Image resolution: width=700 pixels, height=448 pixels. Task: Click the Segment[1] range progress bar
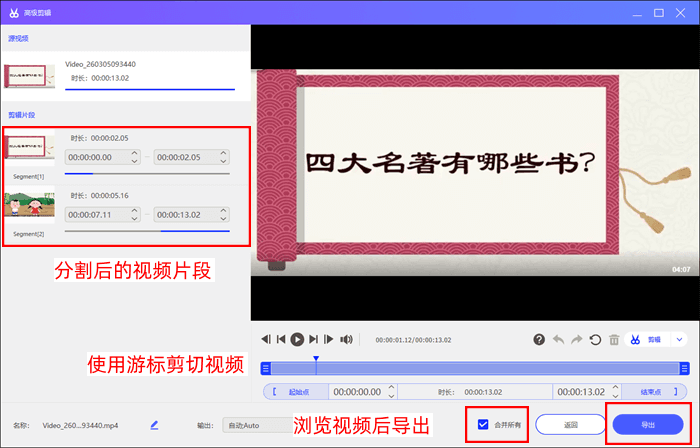(x=147, y=174)
